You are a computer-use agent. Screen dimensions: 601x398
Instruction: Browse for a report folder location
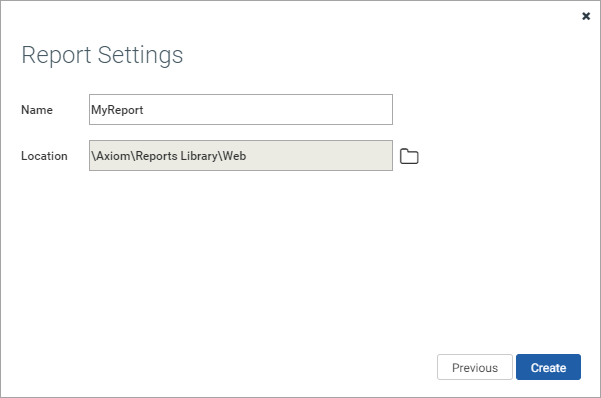tap(409, 156)
